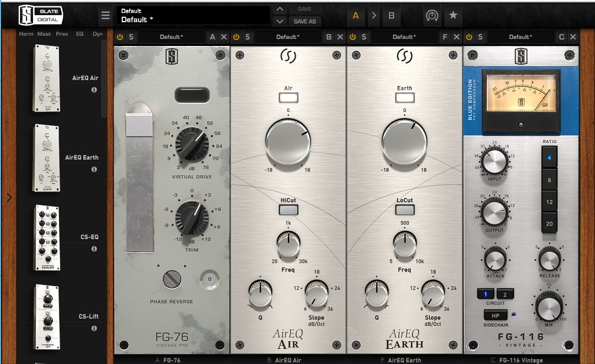The width and height of the screenshot is (595, 364).
Task: Click slot letter B of AirEQ Air strip
Action: coord(329,37)
